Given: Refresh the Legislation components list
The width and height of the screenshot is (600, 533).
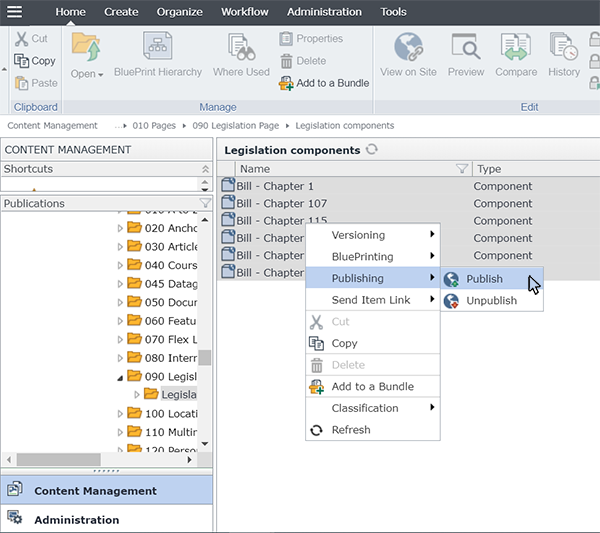Looking at the screenshot, I should tap(372, 150).
